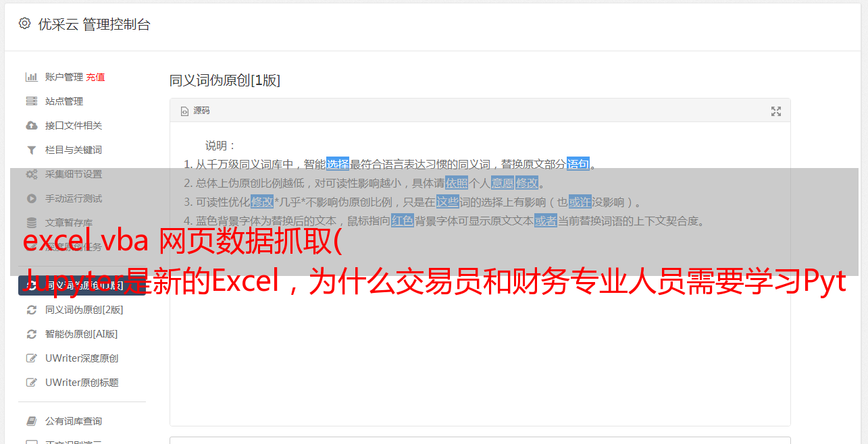Click the red 充值 recharge link
868x444 pixels.
[95, 77]
